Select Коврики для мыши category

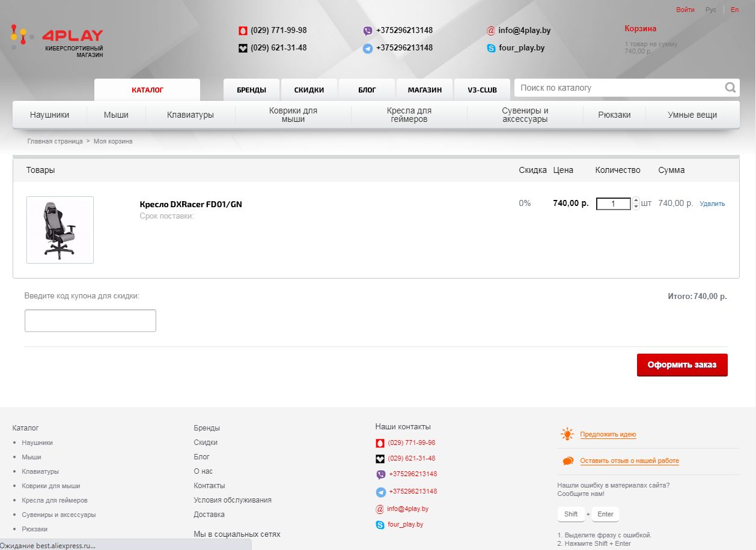(293, 115)
